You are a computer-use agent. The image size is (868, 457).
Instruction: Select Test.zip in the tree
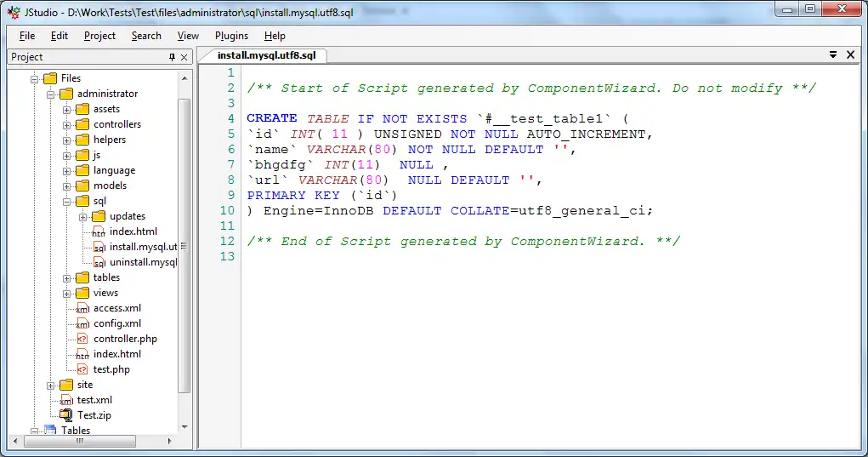(94, 415)
